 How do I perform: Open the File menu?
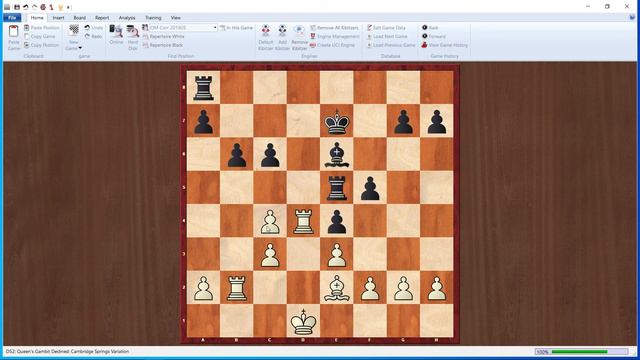12,18
